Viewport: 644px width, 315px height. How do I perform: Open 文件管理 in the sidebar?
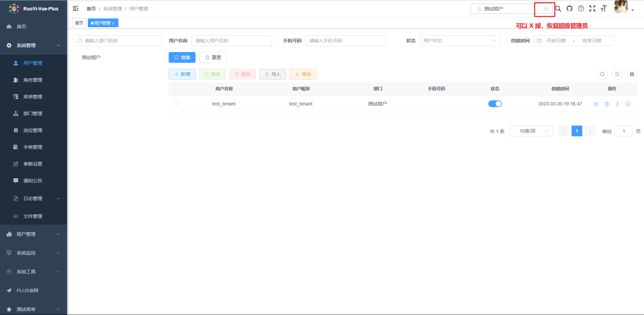[34, 216]
